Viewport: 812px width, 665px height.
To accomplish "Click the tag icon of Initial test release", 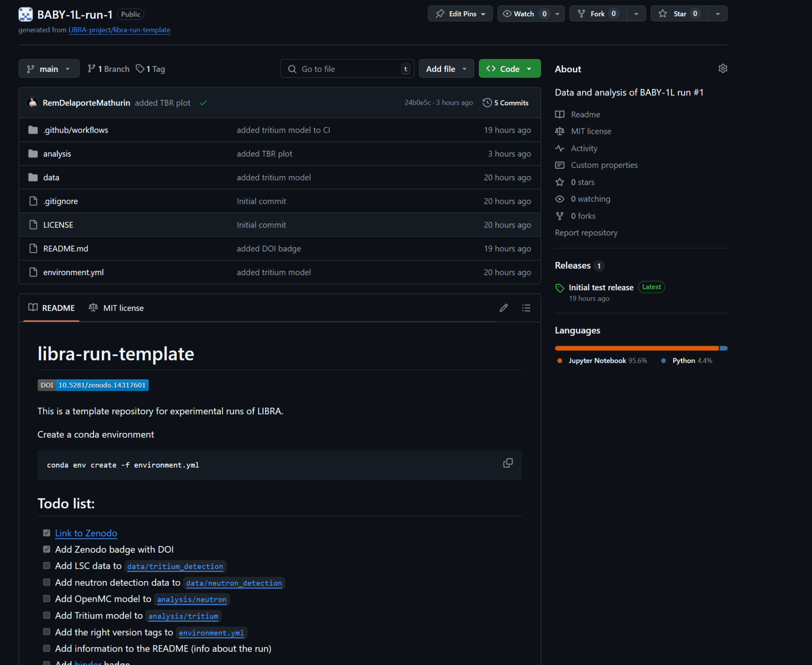I will tap(560, 288).
